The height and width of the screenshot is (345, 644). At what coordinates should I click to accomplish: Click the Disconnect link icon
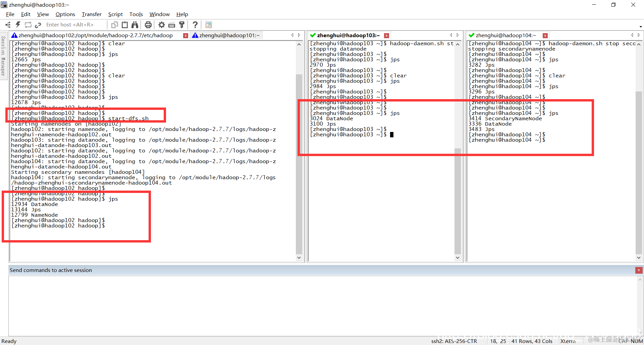pyautogui.click(x=38, y=25)
